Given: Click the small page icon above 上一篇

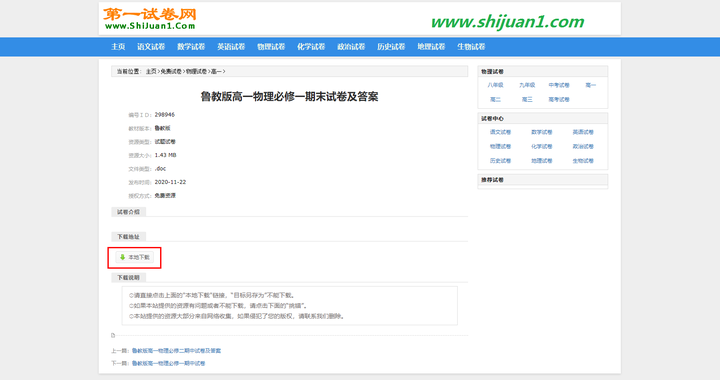Looking at the screenshot, I should point(113,335).
